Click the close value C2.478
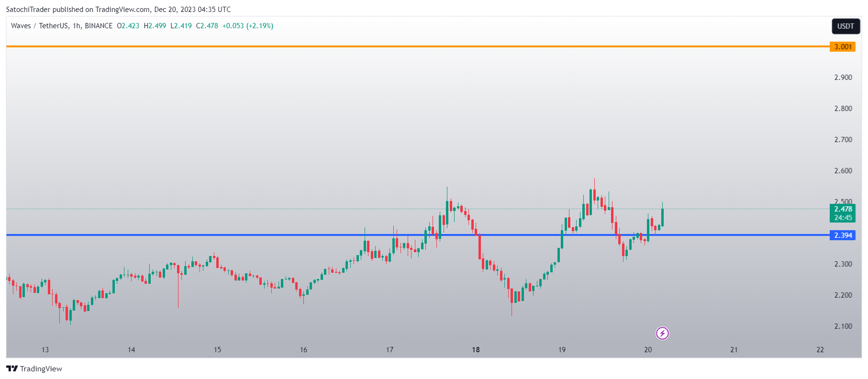Viewport: 868px width, 379px height. pos(207,26)
